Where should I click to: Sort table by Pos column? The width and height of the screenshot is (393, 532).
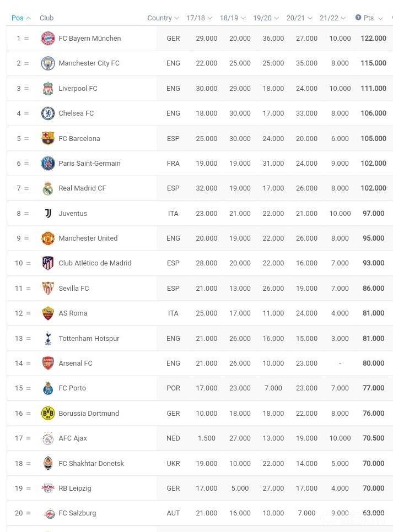pos(20,18)
